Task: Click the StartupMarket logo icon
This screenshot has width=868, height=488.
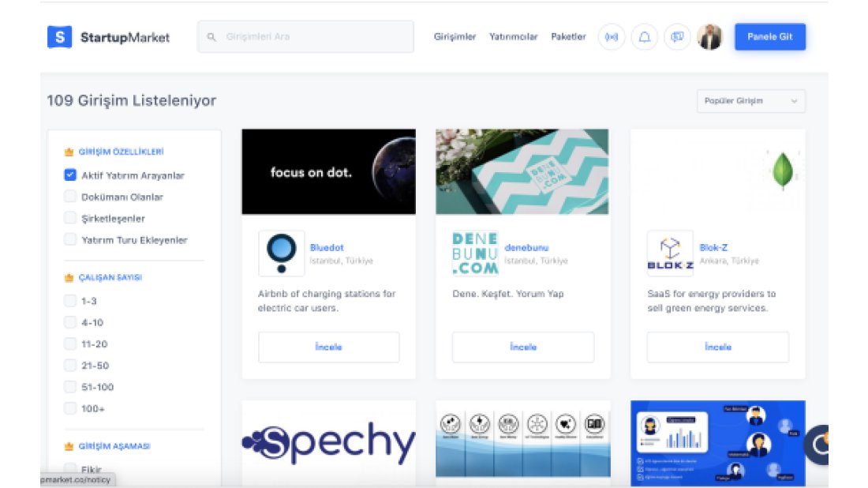Action: pos(59,37)
